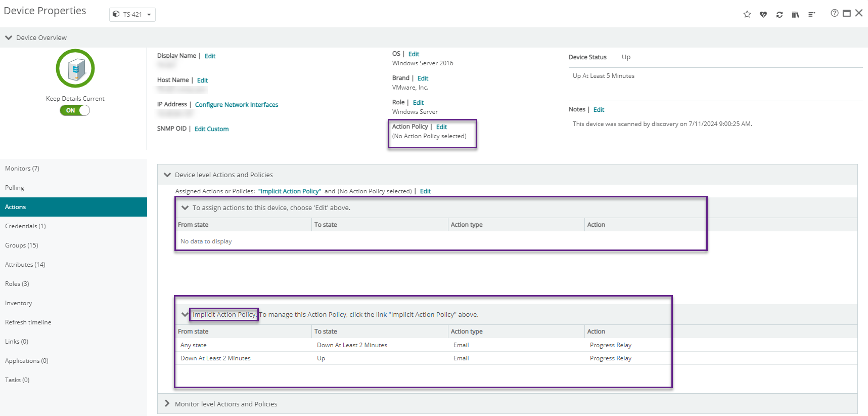Open the "Implicit Action Policy" link
868x416 pixels.
290,191
